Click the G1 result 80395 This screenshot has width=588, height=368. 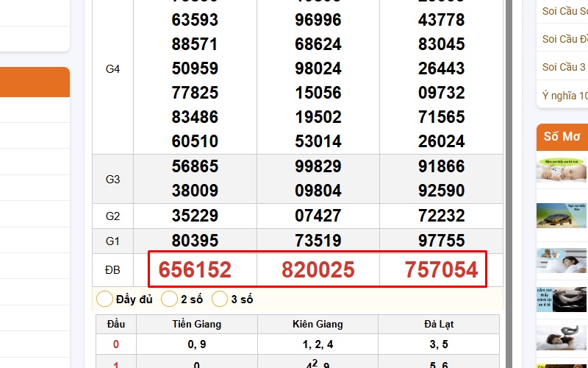195,241
